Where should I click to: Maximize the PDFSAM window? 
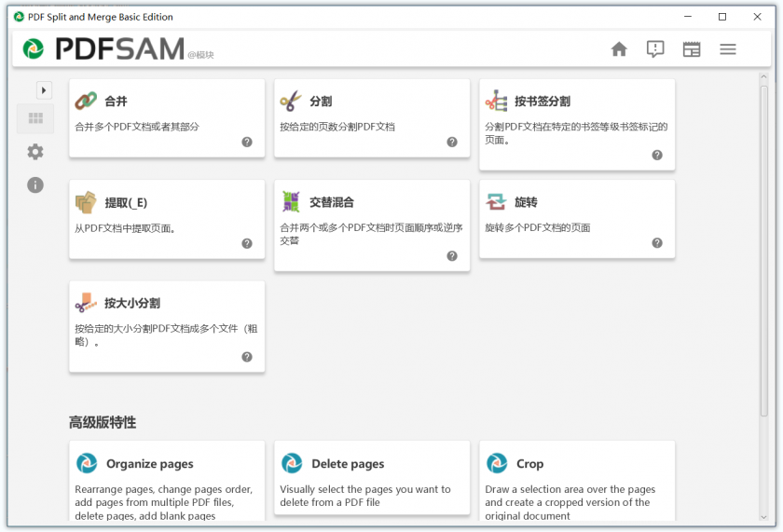(x=722, y=17)
